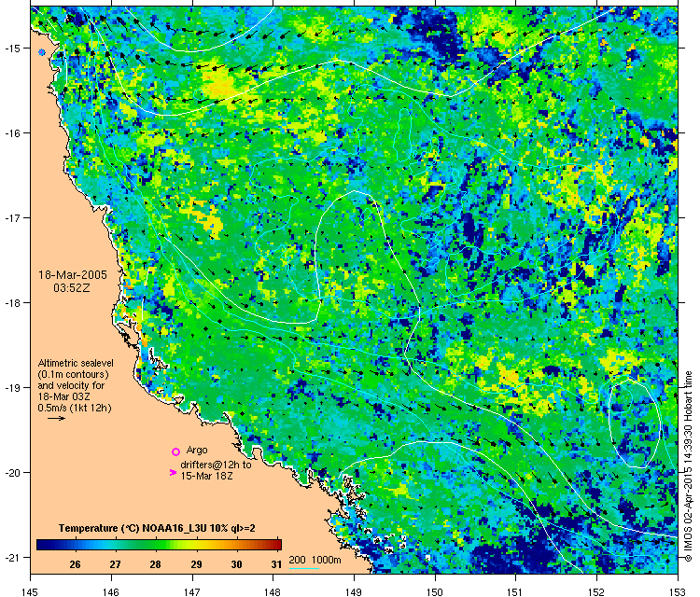Click the '200 1000m' depth contour label
Screen dimensions: 700x597
(315, 560)
